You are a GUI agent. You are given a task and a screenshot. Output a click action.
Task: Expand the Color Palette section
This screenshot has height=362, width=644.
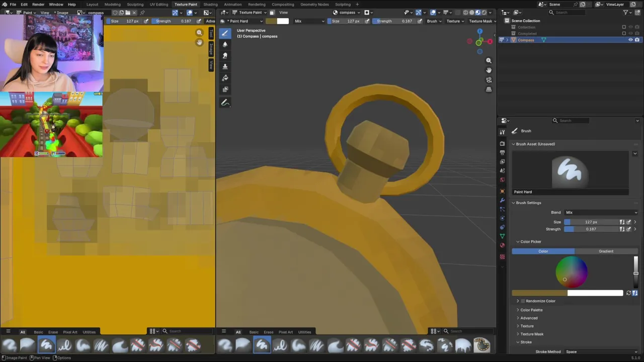coord(531,310)
